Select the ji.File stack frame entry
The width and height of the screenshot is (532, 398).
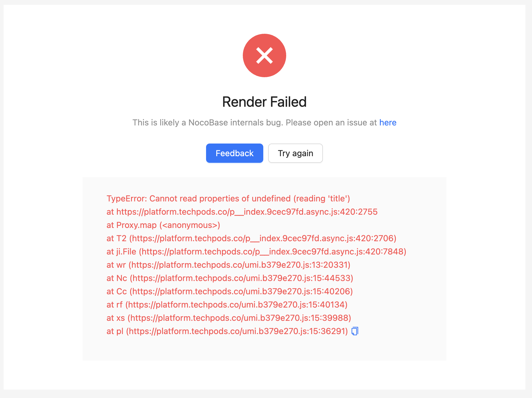(x=256, y=251)
